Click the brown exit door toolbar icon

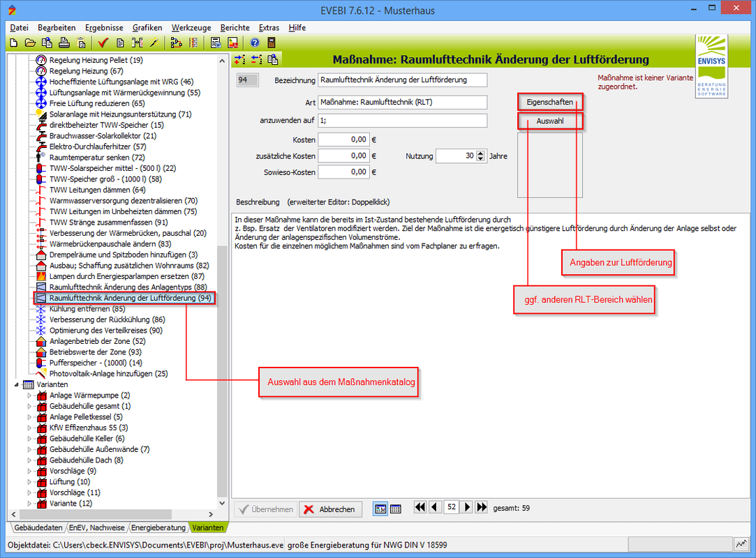(x=272, y=43)
